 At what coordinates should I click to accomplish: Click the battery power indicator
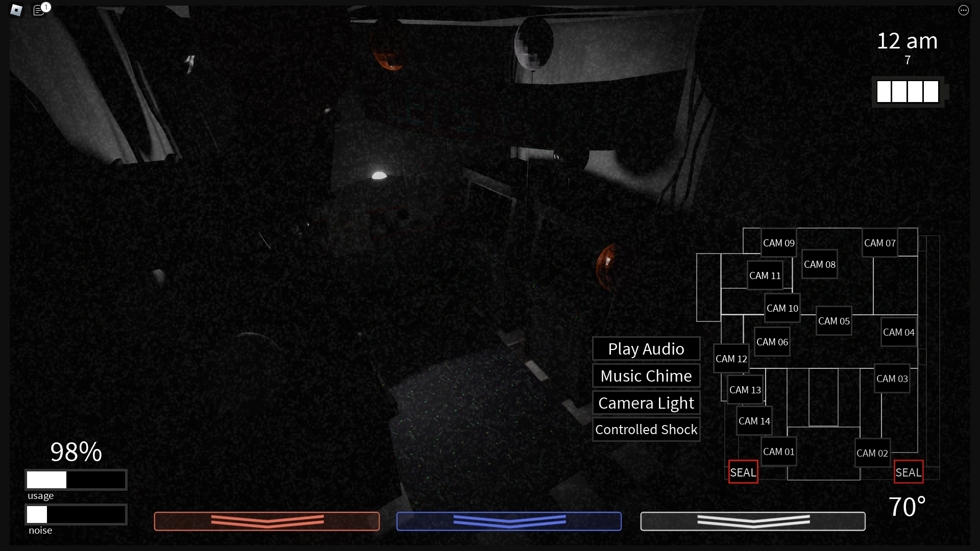coord(908,92)
